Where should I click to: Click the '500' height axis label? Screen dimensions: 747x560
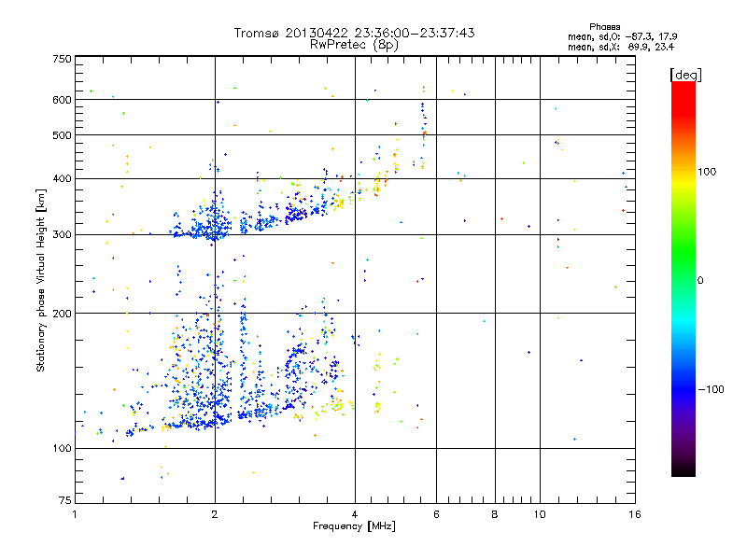coord(62,135)
